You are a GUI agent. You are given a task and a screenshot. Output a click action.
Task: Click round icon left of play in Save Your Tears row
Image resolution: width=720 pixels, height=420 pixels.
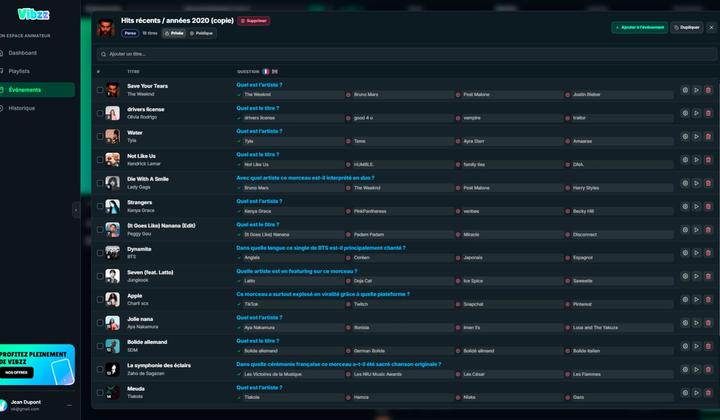[685, 90]
